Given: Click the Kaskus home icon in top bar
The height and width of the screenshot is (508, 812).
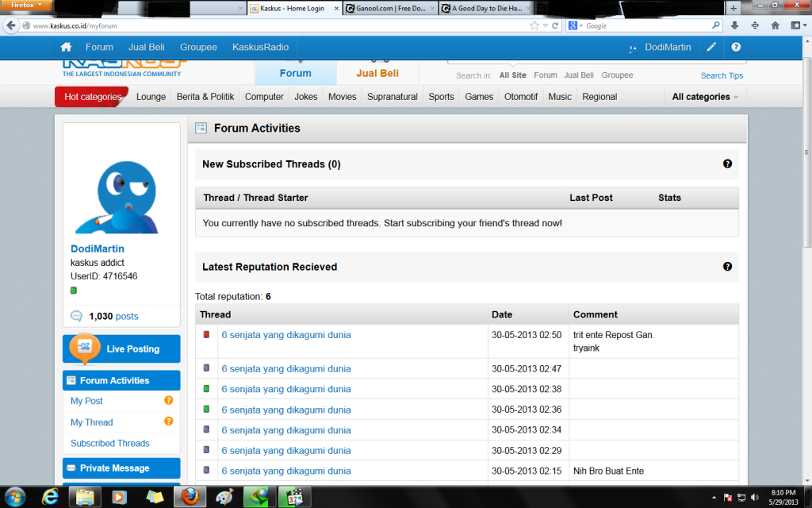Looking at the screenshot, I should 67,47.
